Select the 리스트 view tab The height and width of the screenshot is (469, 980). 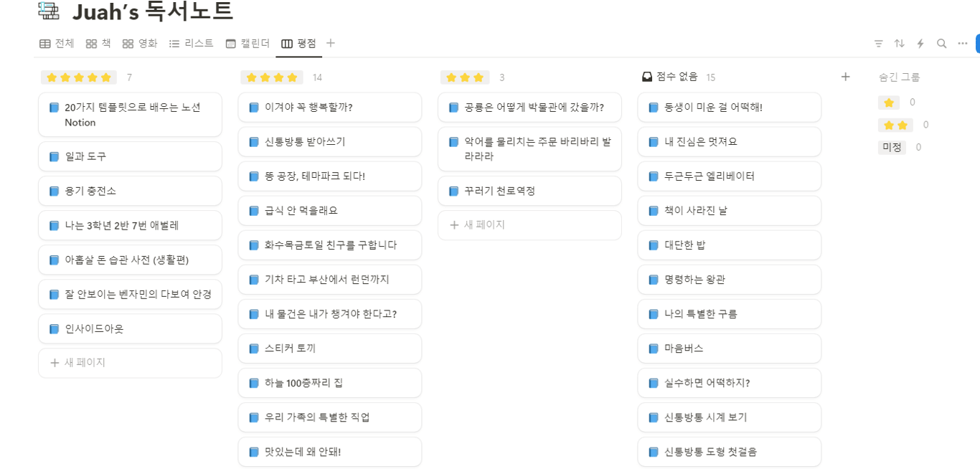192,44
